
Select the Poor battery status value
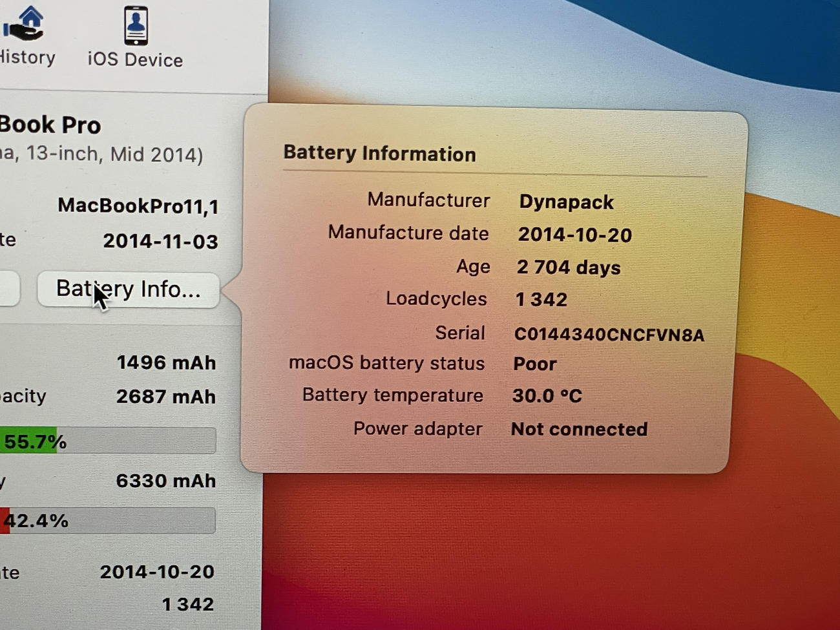[x=534, y=364]
